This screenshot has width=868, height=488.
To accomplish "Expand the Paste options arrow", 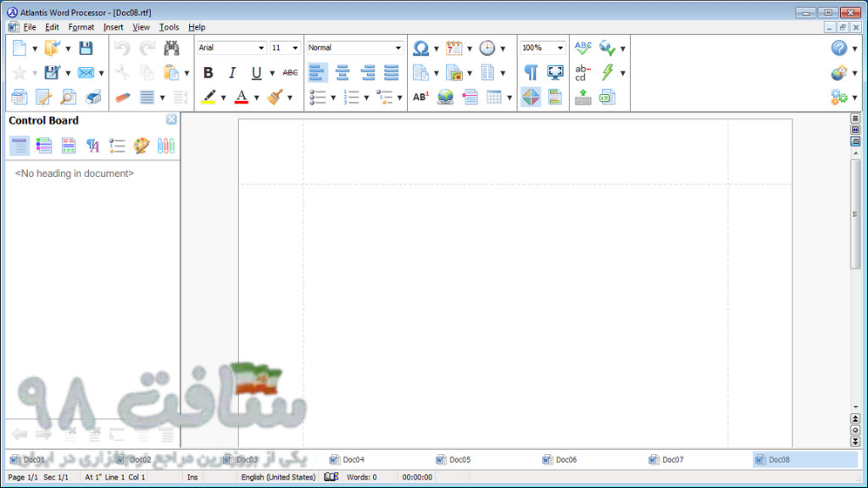I will click(186, 73).
